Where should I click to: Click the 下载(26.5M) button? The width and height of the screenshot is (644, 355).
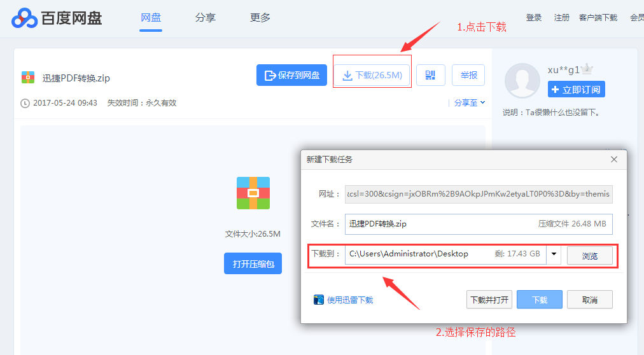pos(372,75)
